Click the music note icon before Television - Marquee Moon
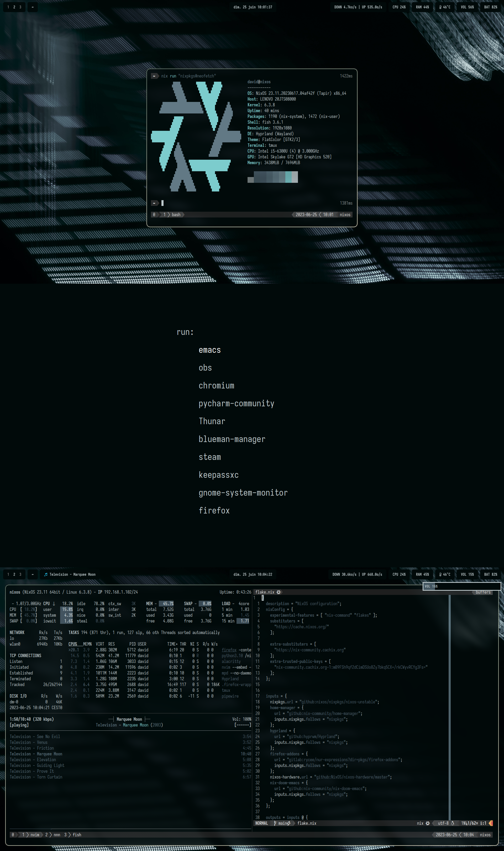 click(46, 574)
